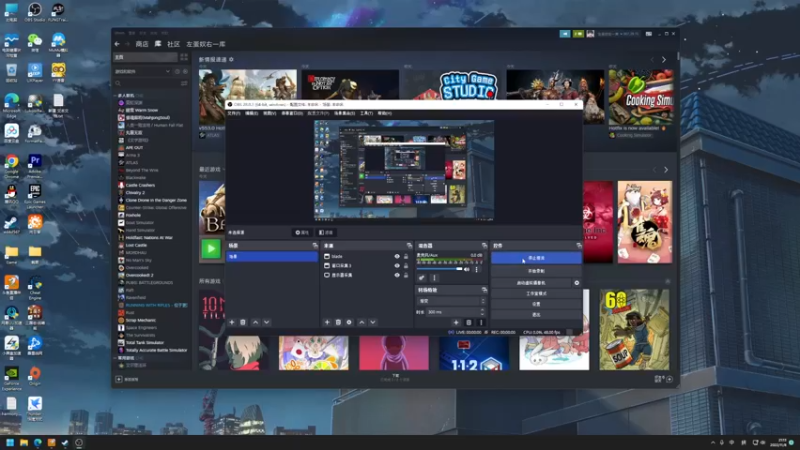Viewport: 800px width, 450px height.
Task: Switch to Steam 商店 tab
Action: (142, 44)
